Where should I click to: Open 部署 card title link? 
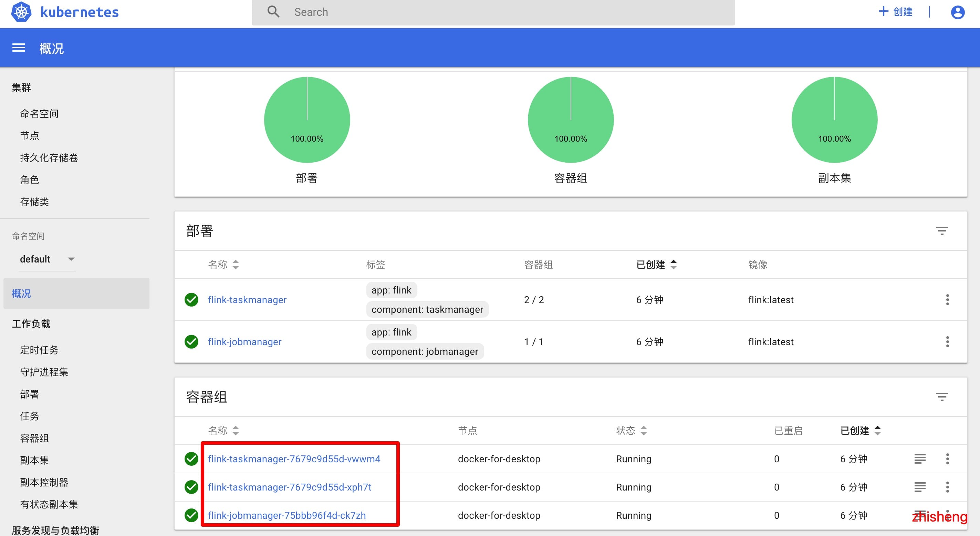coord(199,231)
